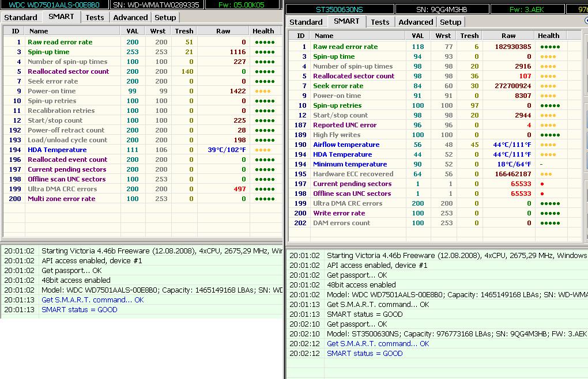
Task: Open the Tests tab in ST3500630NS window
Action: [380, 22]
